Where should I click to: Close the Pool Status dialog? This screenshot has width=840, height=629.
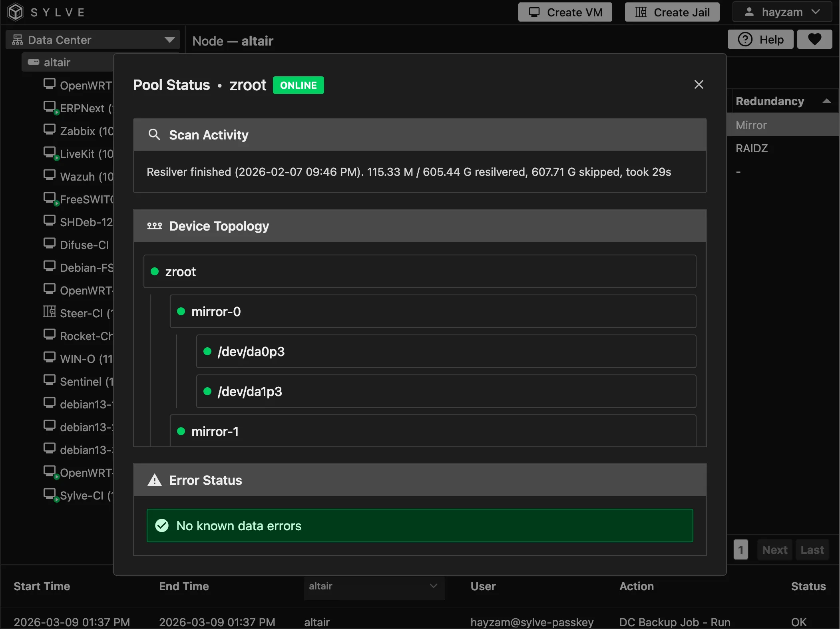[699, 84]
